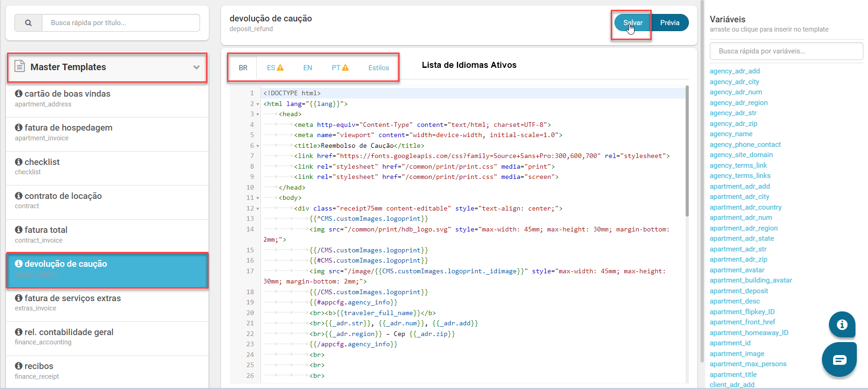
Task: Insert the agency_terms_link variable
Action: (738, 165)
